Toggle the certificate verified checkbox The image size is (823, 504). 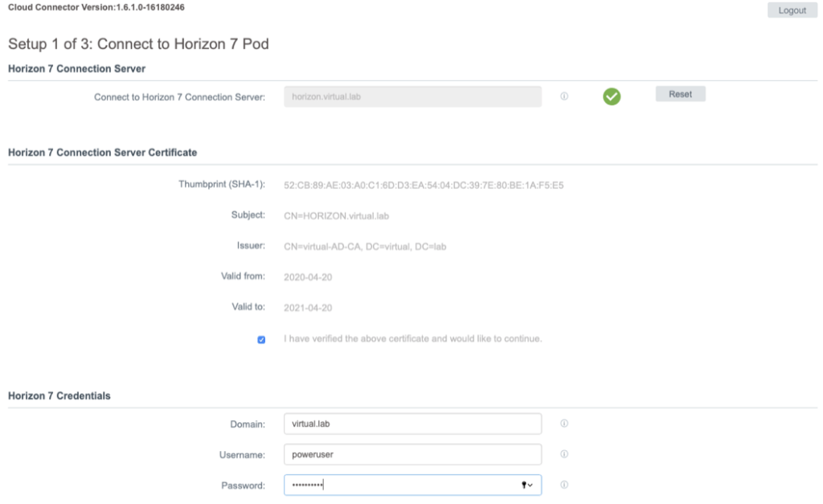click(261, 339)
